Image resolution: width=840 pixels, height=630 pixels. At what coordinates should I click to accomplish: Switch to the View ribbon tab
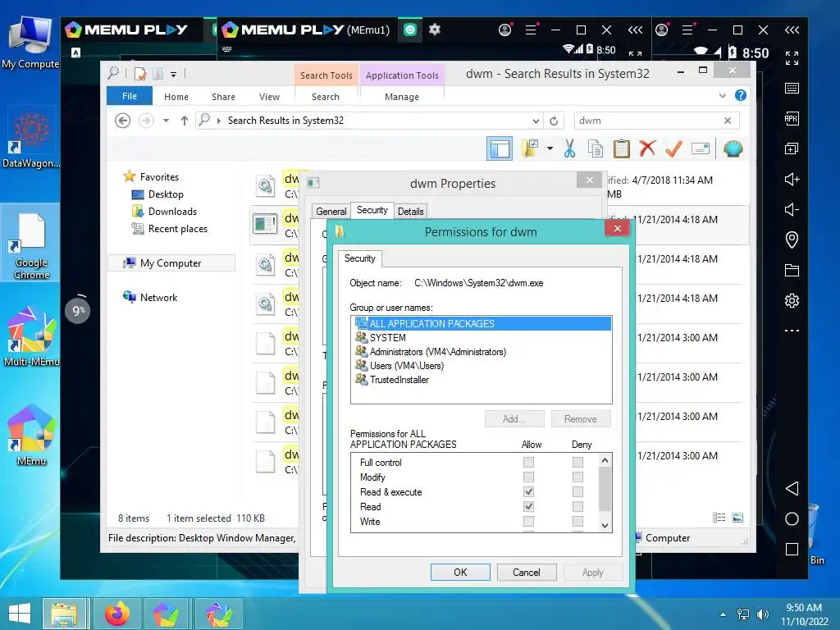pos(269,97)
